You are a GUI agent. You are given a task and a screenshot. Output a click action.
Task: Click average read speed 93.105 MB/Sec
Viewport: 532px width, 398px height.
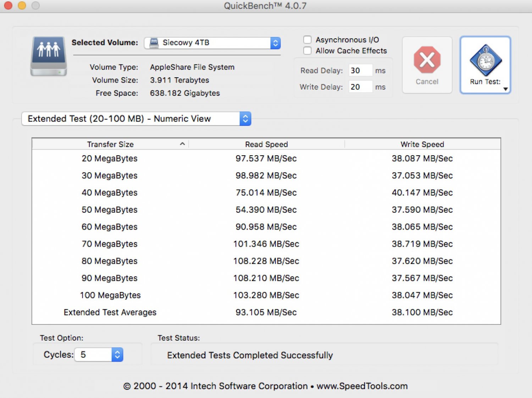[x=266, y=312]
